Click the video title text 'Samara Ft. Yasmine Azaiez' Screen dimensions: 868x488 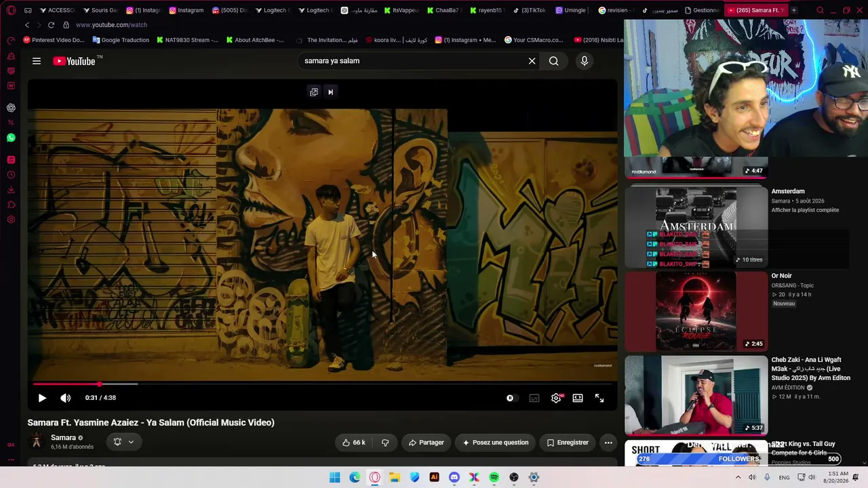[151, 422]
